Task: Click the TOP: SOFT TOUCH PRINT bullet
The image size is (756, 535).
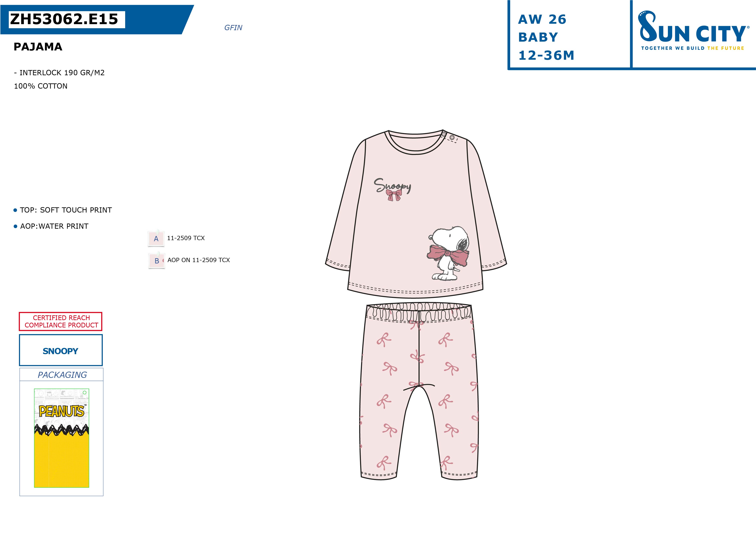Action: (62, 210)
